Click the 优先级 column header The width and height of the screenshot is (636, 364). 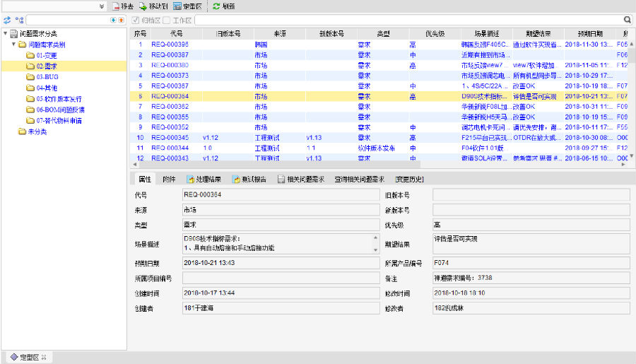(435, 33)
